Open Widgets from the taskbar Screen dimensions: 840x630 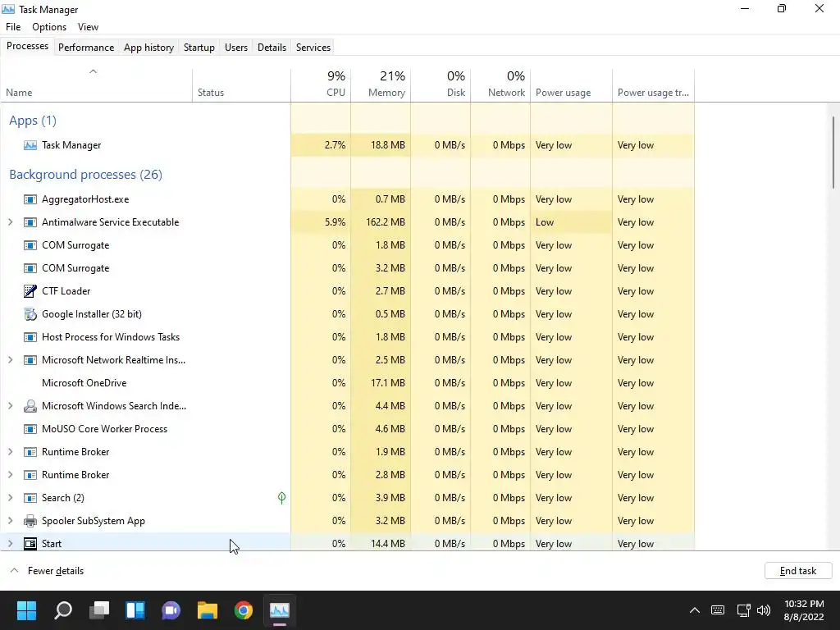[135, 610]
